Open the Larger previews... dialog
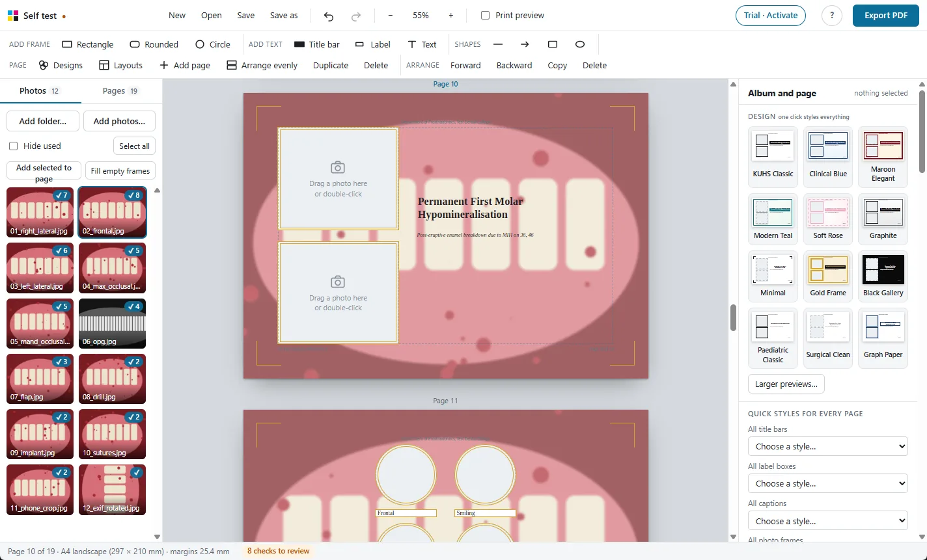This screenshot has height=560, width=927. 786,384
